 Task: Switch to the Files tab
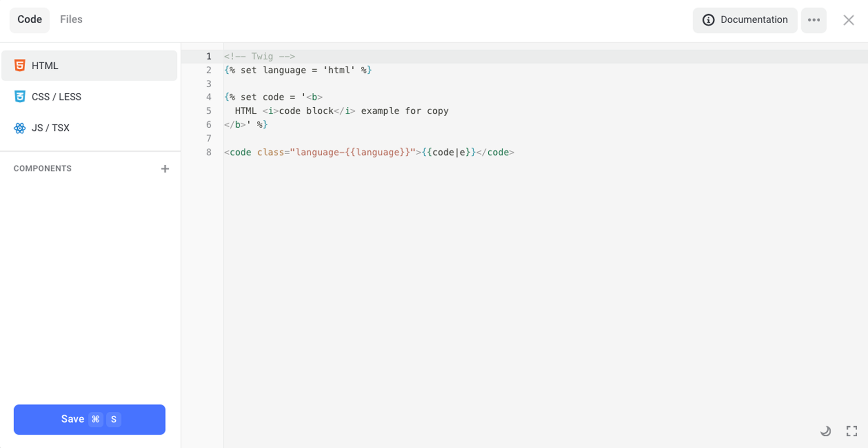coord(71,19)
